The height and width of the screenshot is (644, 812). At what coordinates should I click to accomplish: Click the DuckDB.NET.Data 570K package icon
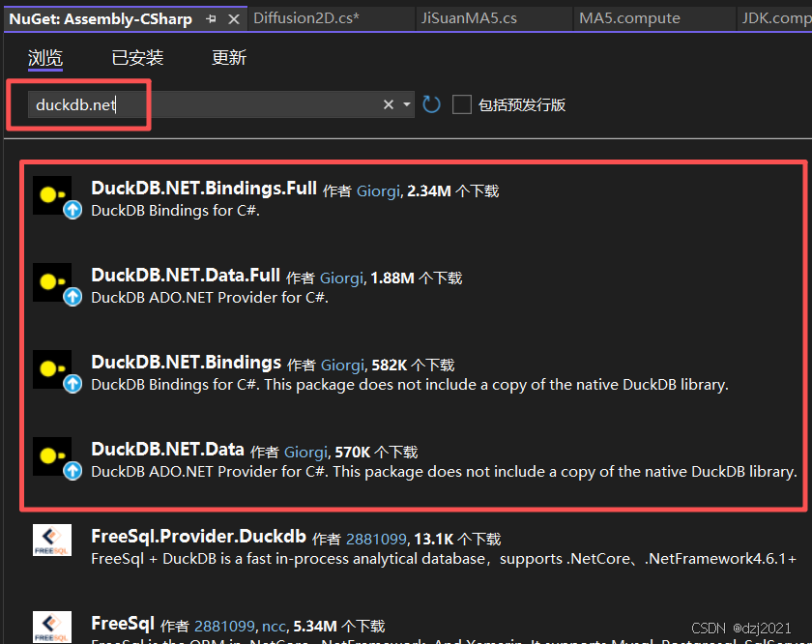coord(52,457)
